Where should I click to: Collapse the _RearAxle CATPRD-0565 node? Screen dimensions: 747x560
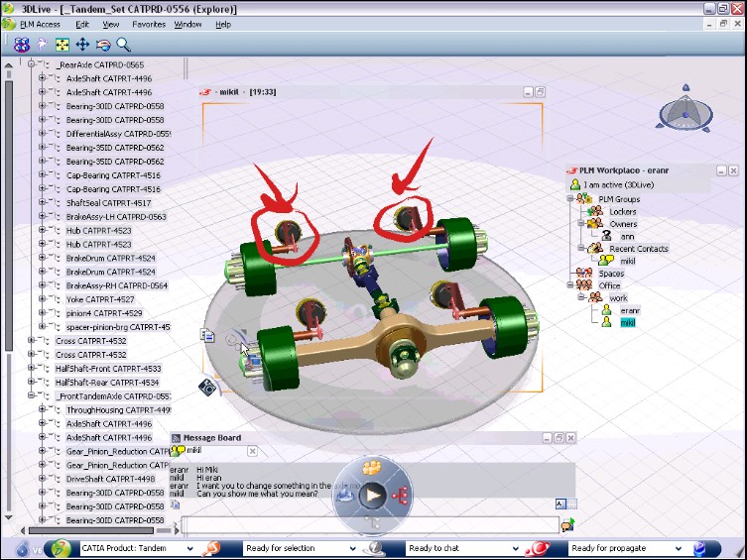pyautogui.click(x=32, y=63)
